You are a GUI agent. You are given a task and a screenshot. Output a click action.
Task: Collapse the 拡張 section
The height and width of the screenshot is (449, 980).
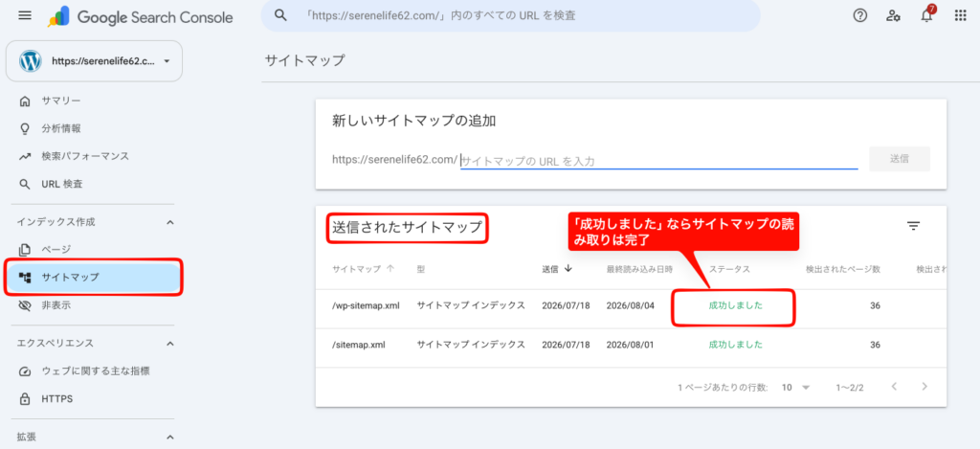(170, 438)
